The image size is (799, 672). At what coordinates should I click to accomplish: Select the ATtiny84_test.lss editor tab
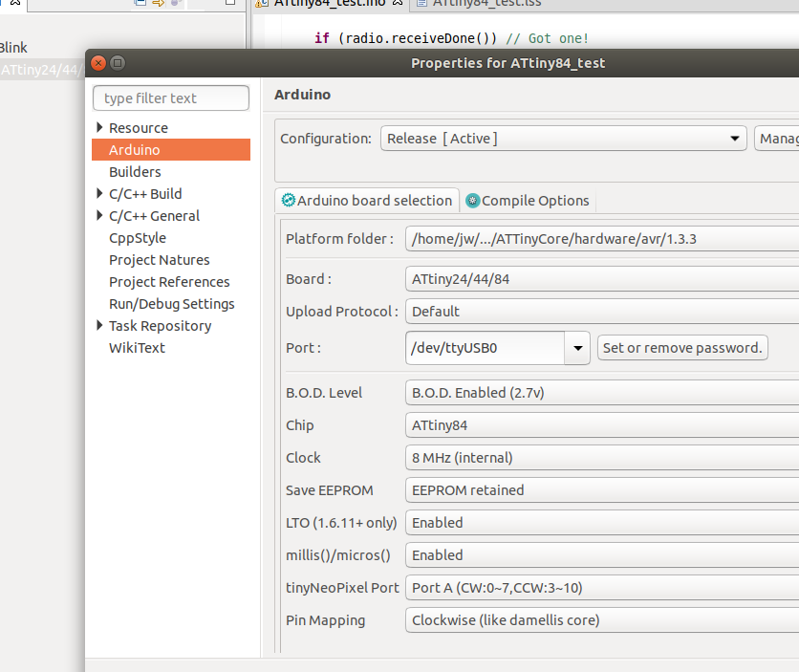[x=479, y=3]
